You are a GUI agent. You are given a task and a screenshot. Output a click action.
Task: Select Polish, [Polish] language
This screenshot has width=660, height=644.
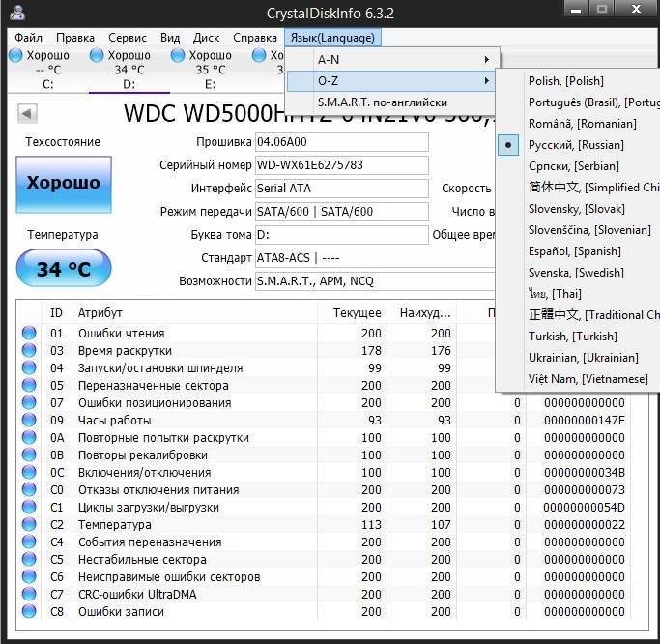pyautogui.click(x=578, y=81)
